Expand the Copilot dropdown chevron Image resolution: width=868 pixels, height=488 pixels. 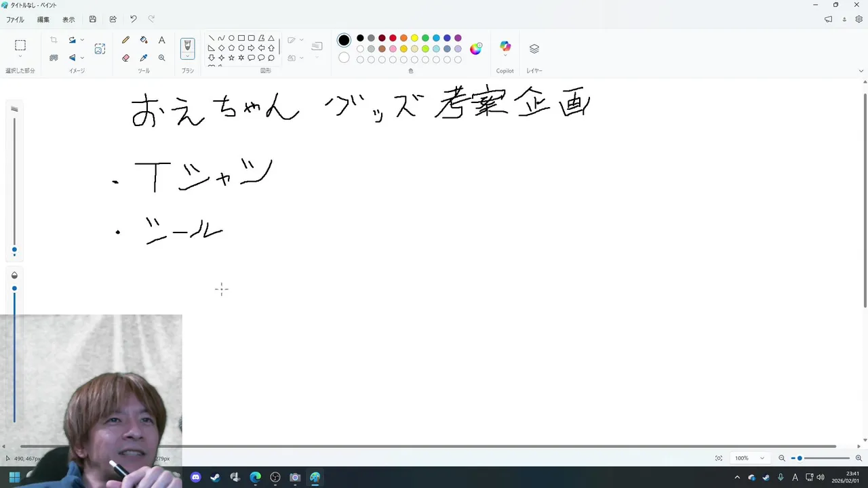coord(505,56)
